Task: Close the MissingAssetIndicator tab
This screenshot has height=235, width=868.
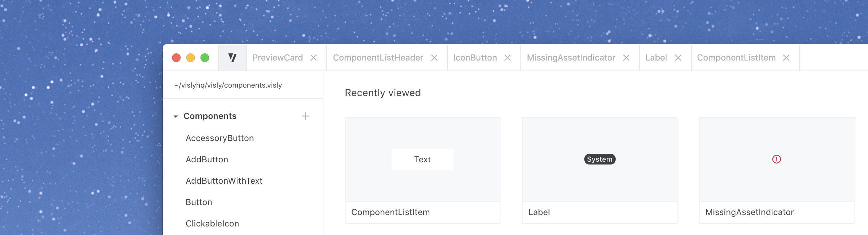Action: click(626, 58)
